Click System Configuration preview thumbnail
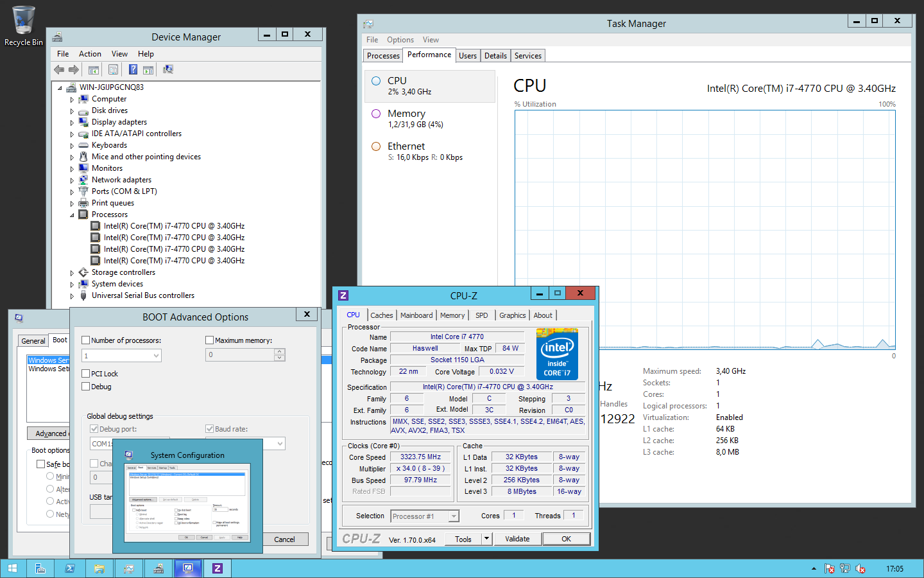This screenshot has width=924, height=578. click(187, 503)
